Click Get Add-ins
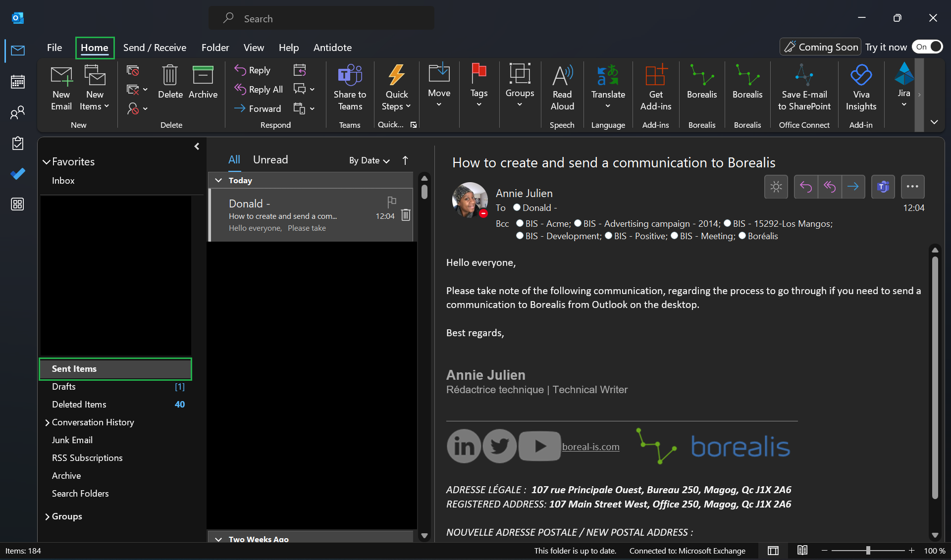Screen dimensions: 951x560 [x=656, y=88]
